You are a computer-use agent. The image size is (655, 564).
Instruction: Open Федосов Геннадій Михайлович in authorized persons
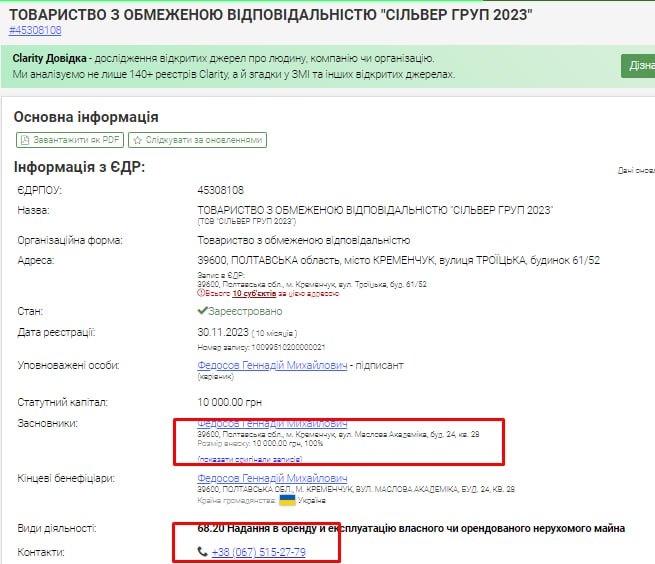(272, 367)
